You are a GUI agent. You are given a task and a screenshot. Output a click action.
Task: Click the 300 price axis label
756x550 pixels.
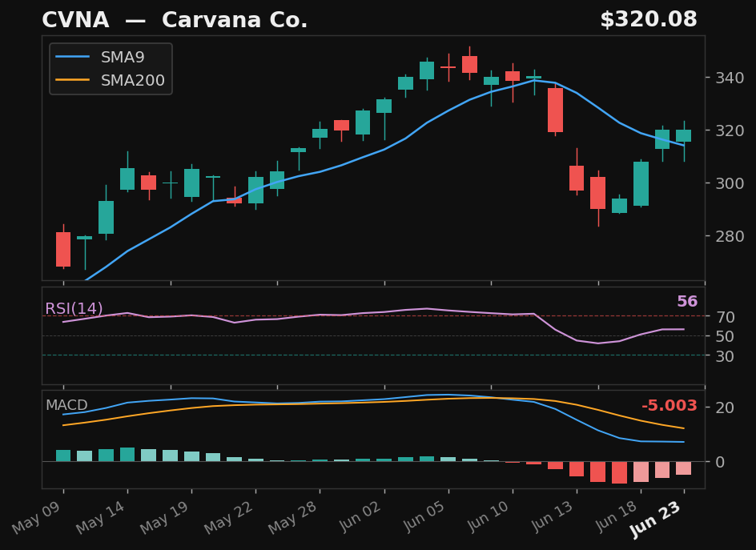pyautogui.click(x=730, y=183)
